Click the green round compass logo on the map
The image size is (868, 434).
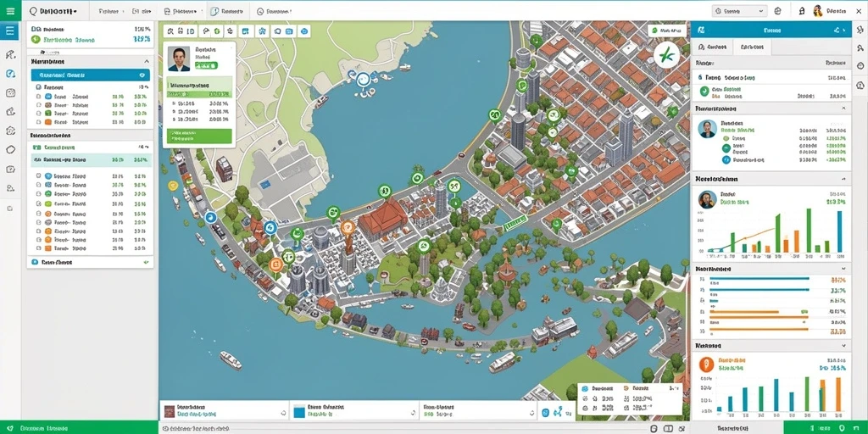(666, 55)
